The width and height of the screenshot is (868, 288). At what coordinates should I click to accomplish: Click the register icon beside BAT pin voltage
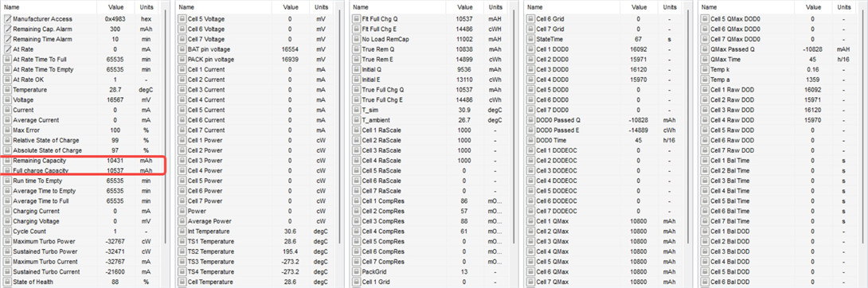click(x=182, y=49)
